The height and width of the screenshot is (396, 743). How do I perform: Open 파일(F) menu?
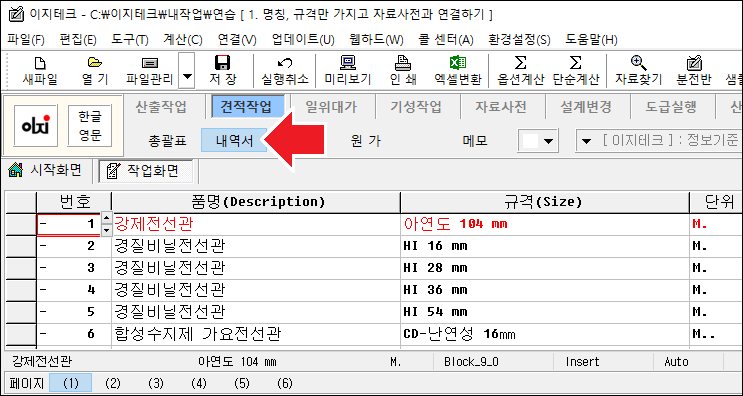26,39
